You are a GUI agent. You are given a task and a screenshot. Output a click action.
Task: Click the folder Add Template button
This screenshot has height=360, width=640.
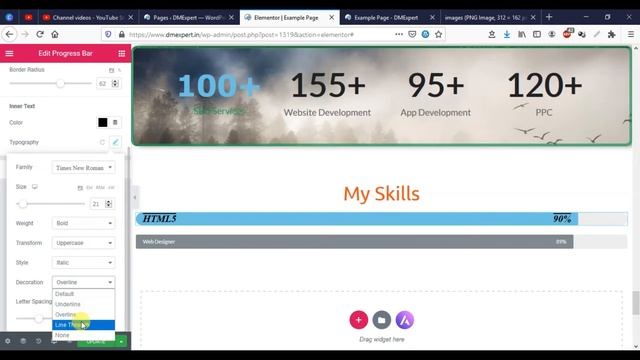click(x=382, y=320)
